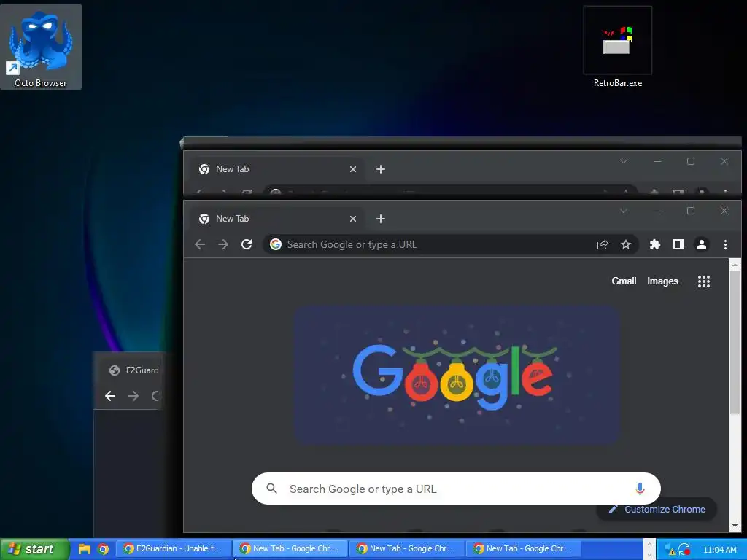Toggle the Chrome side panel icon

[x=678, y=244]
